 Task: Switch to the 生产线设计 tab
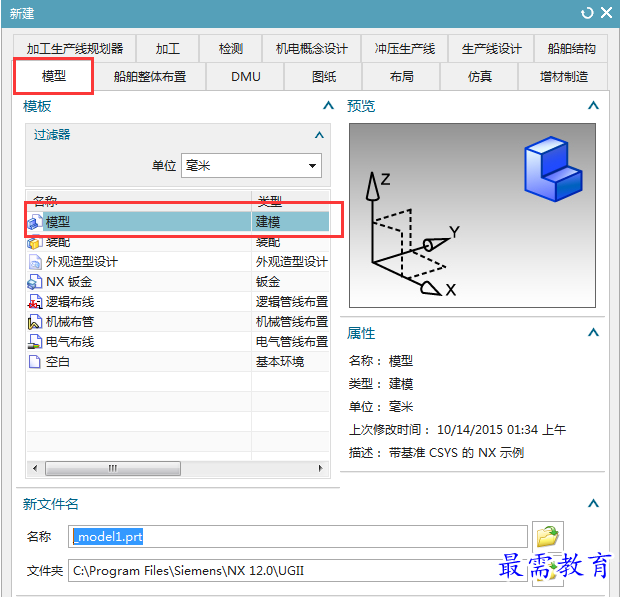tap(491, 49)
